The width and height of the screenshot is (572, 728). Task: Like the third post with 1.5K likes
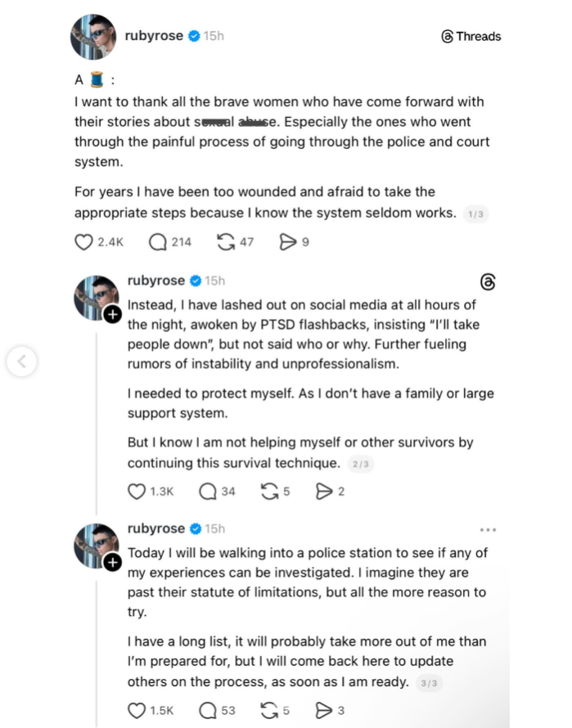click(x=137, y=710)
